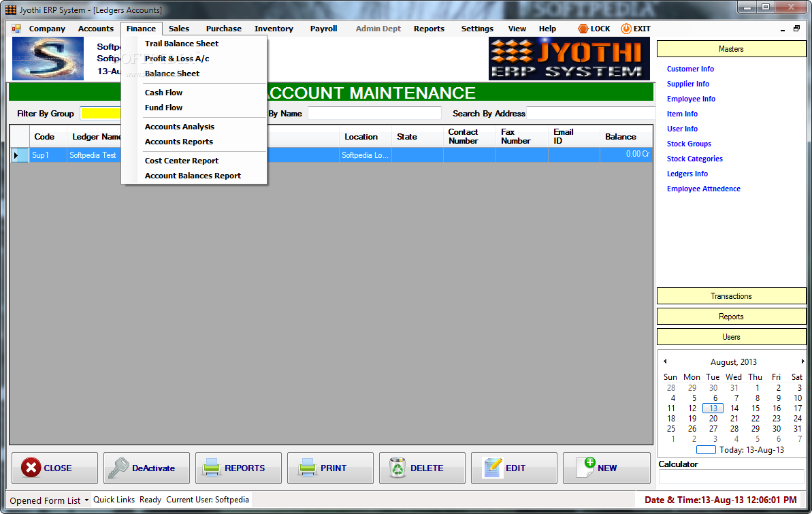Click the app icon left of Company menu
This screenshot has width=812, height=514.
coord(16,29)
